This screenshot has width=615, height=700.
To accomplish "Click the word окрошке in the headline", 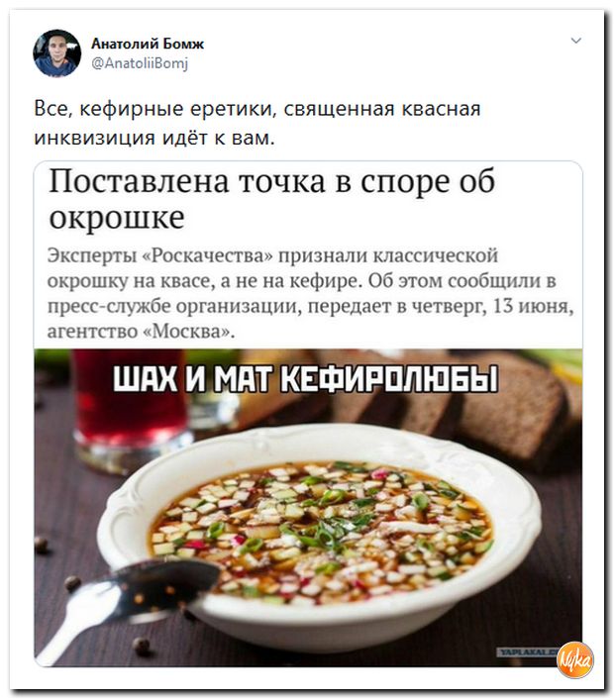I will click(x=117, y=217).
